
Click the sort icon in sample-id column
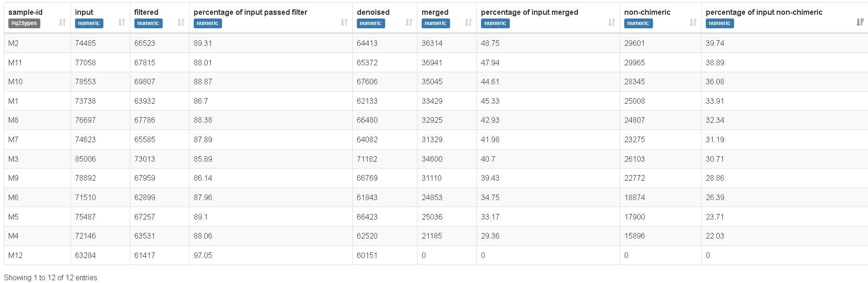[x=63, y=22]
